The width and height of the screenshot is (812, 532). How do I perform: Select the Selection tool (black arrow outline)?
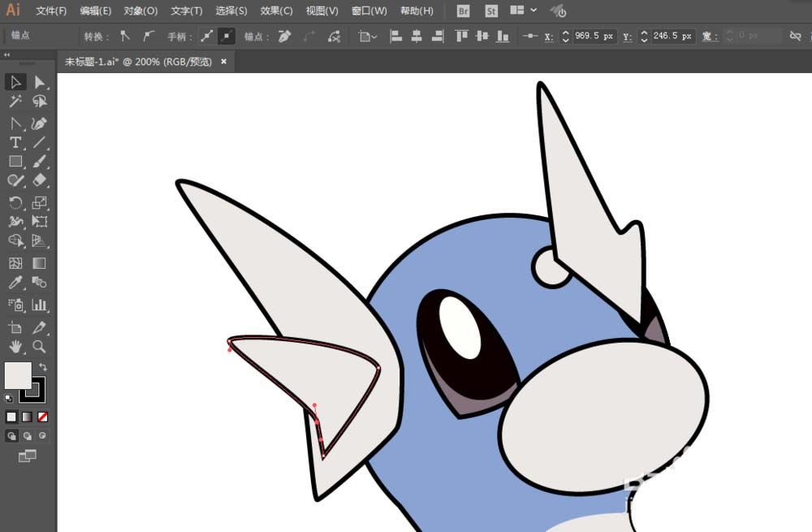click(x=15, y=82)
